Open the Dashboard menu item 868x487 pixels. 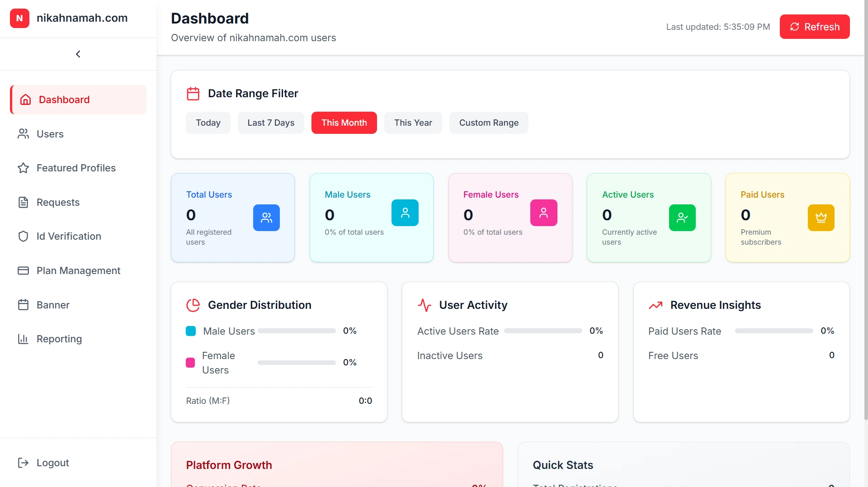coord(64,99)
